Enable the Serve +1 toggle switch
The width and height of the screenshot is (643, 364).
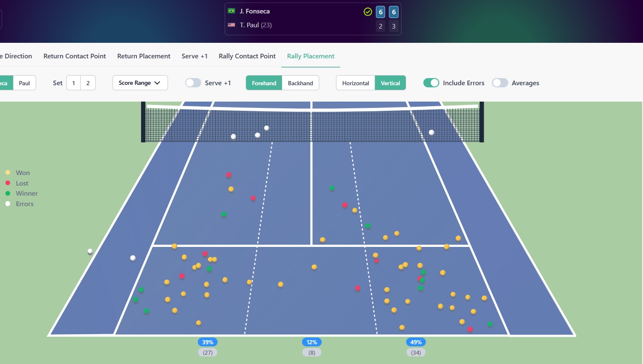(193, 83)
